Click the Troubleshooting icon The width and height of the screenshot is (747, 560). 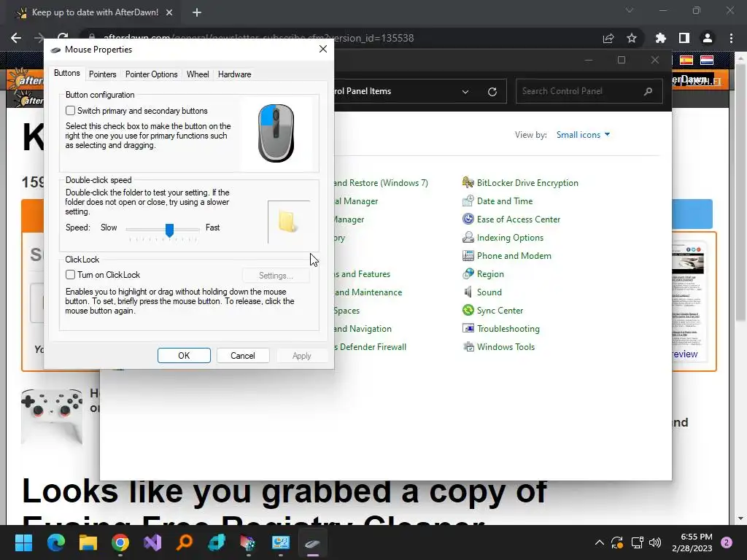click(x=468, y=329)
